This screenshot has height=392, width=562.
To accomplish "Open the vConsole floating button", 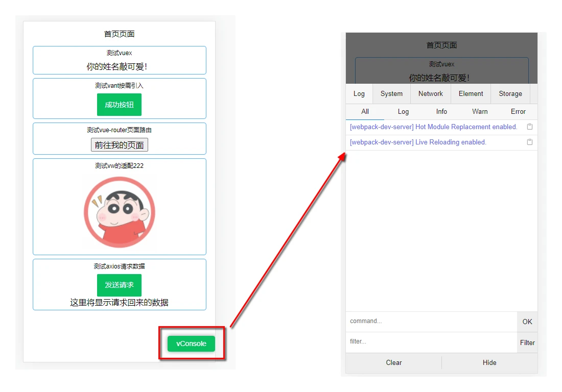I will click(x=192, y=344).
